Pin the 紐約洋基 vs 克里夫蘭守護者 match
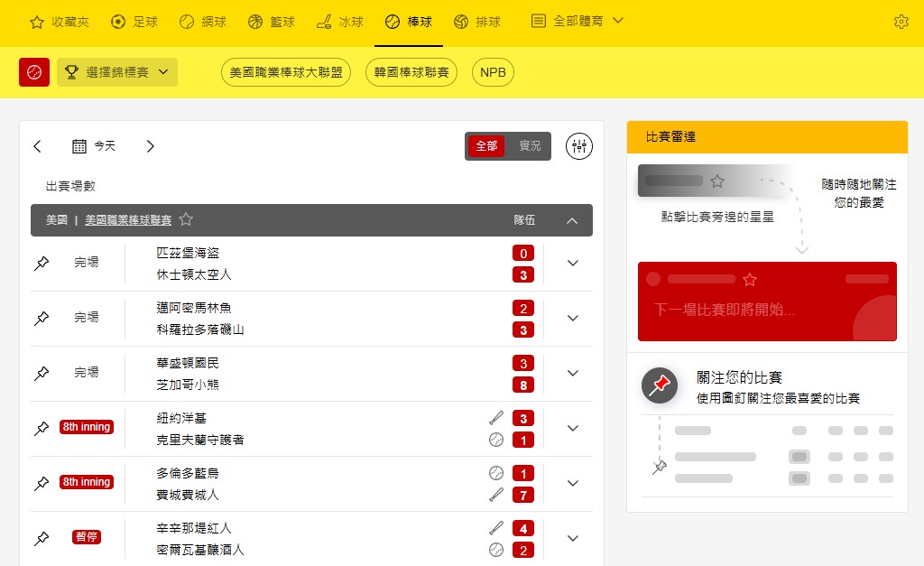924x566 pixels. pos(42,428)
